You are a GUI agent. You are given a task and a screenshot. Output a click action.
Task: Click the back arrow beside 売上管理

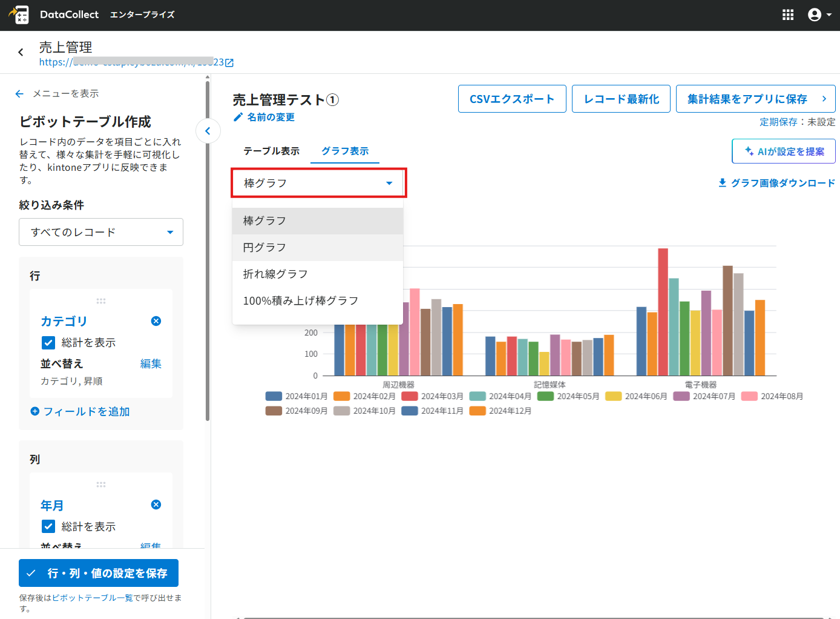tap(21, 52)
